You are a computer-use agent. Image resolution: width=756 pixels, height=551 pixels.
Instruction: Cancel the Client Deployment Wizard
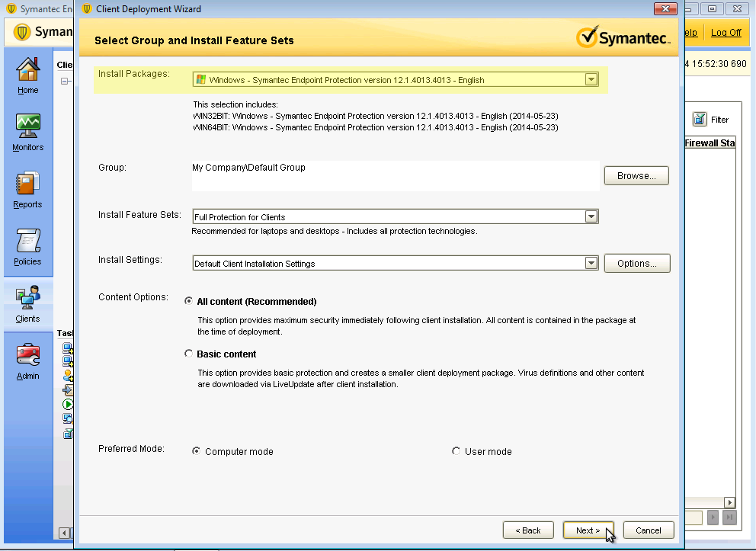click(649, 530)
